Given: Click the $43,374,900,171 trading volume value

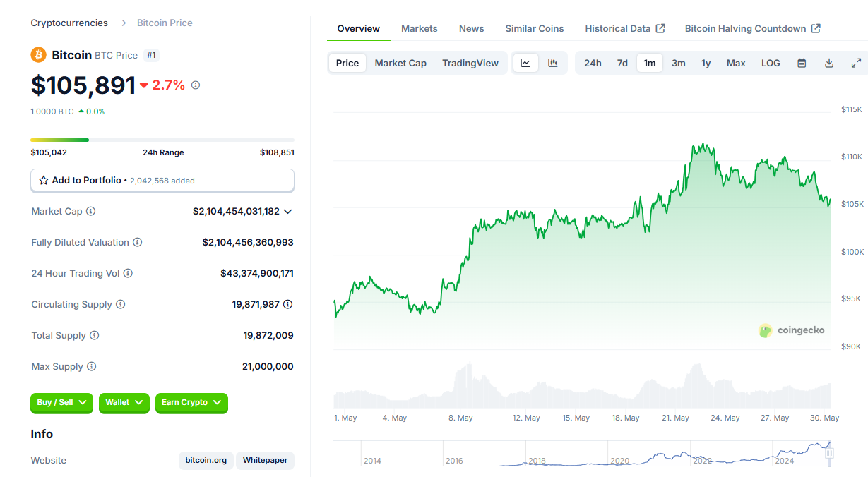Looking at the screenshot, I should click(x=257, y=273).
